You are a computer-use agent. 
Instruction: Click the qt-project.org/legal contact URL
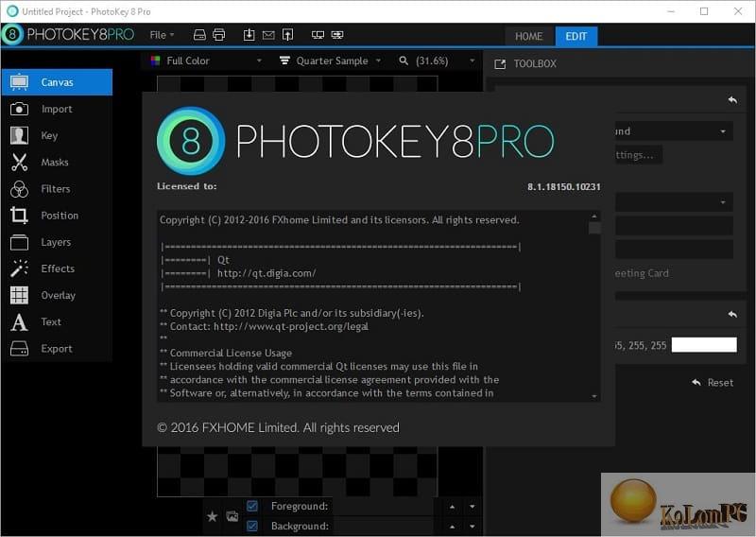291,326
